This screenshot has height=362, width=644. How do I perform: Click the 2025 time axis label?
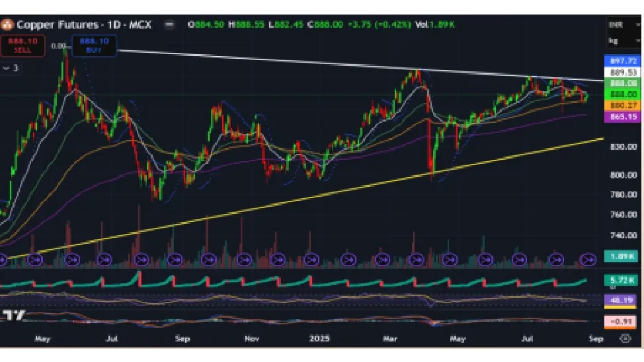click(319, 339)
